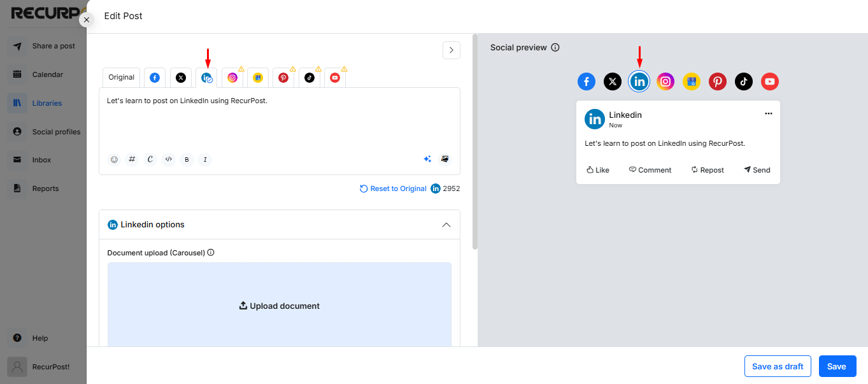Click Comment on the LinkedIn preview
This screenshot has height=384, width=868.
click(x=650, y=170)
